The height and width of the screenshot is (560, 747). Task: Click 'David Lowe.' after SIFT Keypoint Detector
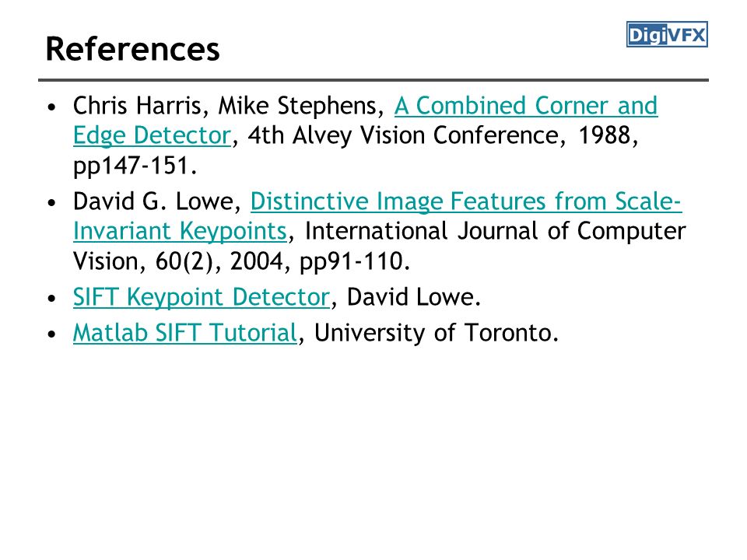(x=413, y=297)
